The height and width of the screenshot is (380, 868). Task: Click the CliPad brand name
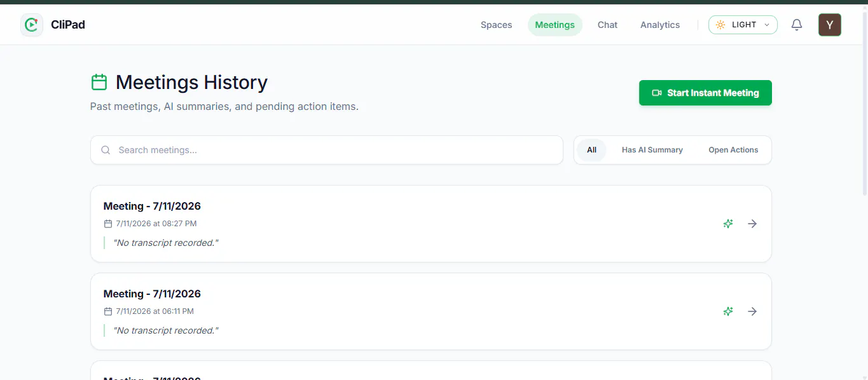point(68,25)
